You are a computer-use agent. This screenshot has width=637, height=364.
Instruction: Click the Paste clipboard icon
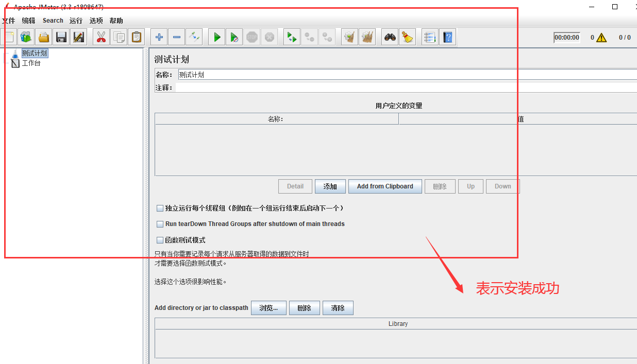(x=137, y=37)
